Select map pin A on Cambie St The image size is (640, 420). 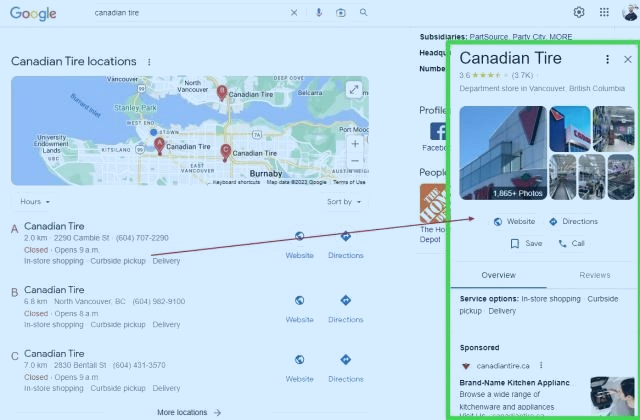click(x=160, y=146)
